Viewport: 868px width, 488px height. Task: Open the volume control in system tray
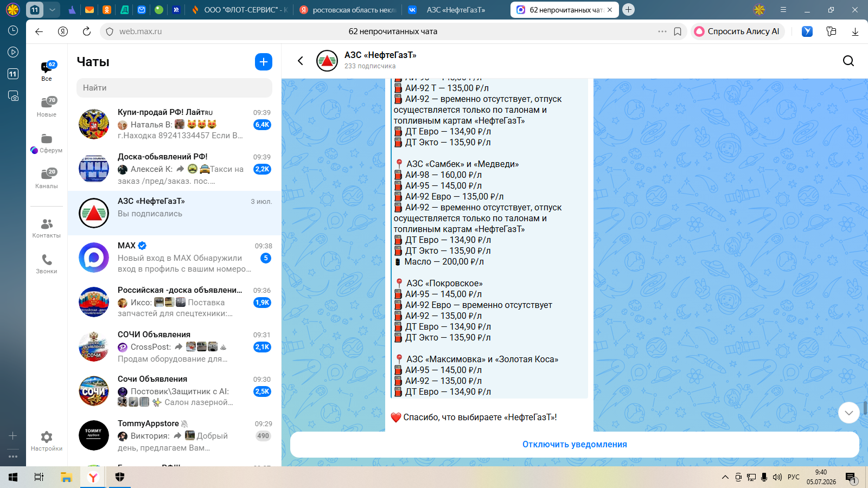777,477
